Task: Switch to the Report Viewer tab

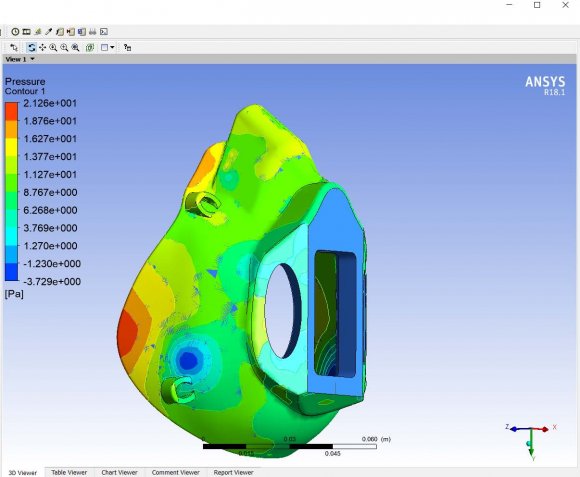Action: [x=233, y=473]
